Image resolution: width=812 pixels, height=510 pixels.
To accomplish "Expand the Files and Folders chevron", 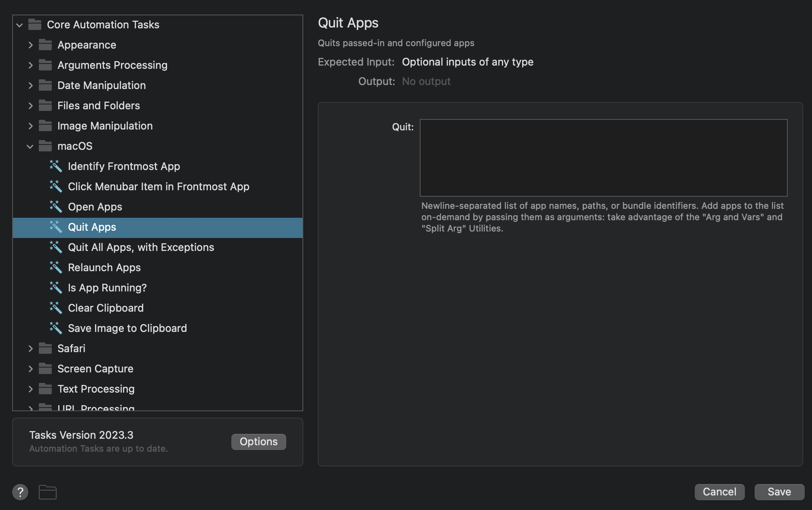I will click(30, 106).
